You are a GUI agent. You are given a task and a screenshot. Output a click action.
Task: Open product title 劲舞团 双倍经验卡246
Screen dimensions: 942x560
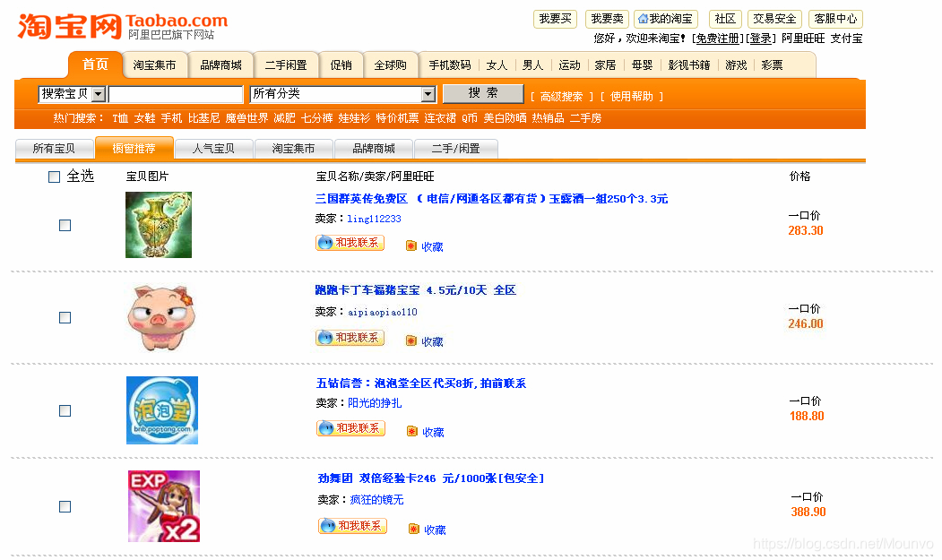click(x=431, y=478)
